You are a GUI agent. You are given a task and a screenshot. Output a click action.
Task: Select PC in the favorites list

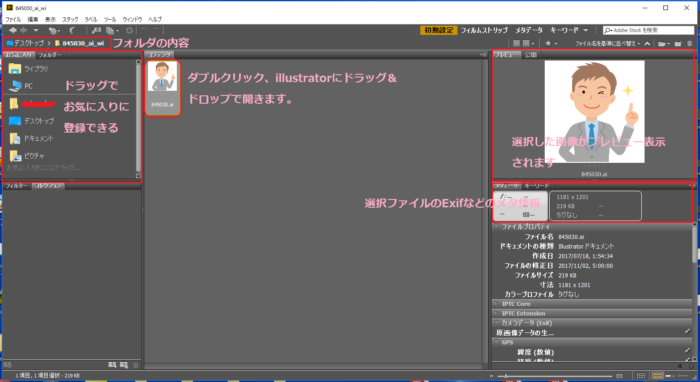[21, 86]
